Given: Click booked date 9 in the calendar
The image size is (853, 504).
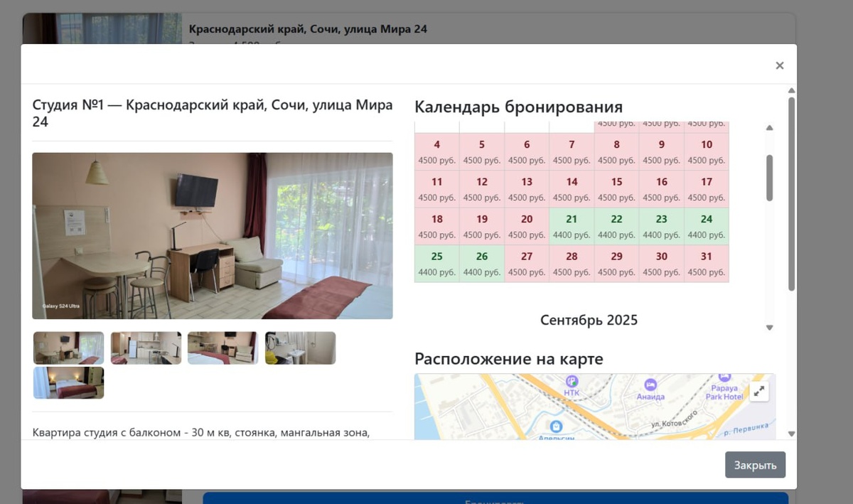Looking at the screenshot, I should coord(661,152).
